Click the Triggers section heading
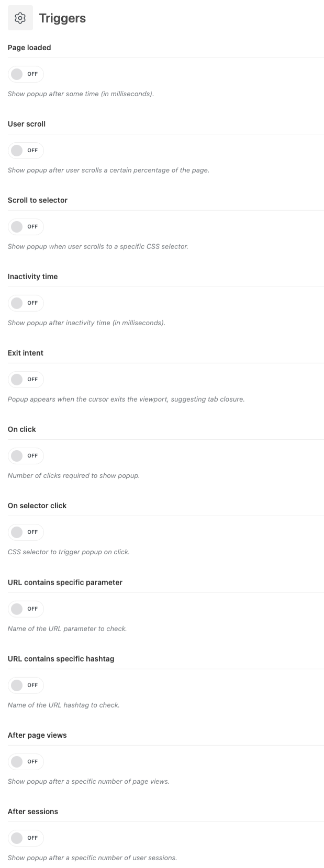324x868 pixels. pos(62,18)
